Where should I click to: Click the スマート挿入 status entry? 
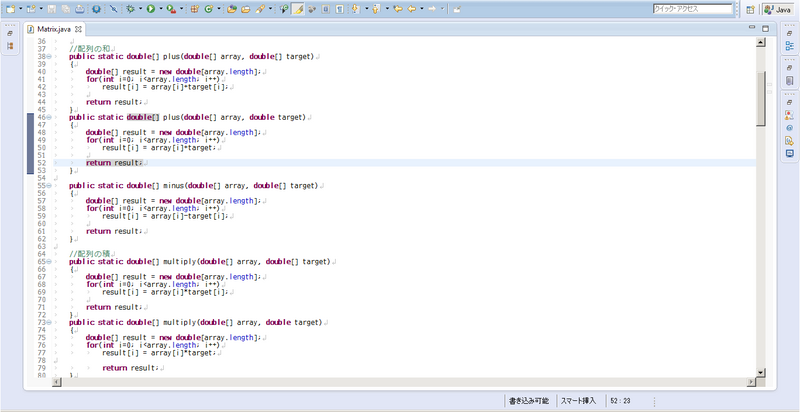578,401
